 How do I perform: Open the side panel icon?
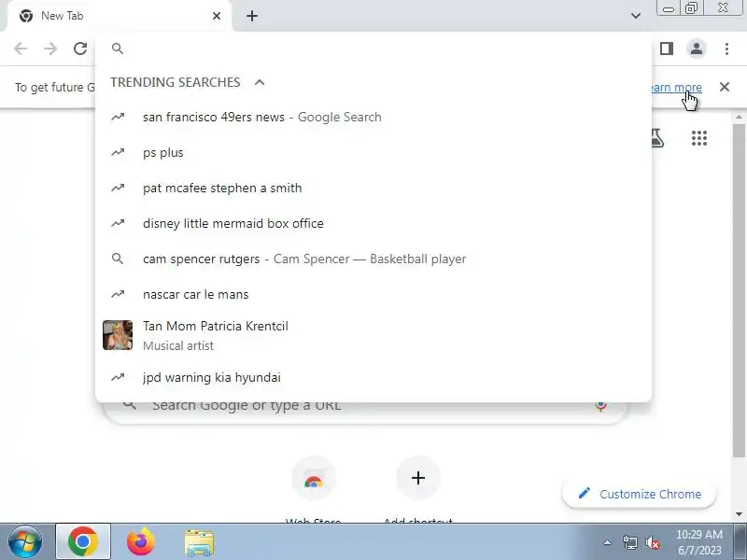pyautogui.click(x=666, y=49)
